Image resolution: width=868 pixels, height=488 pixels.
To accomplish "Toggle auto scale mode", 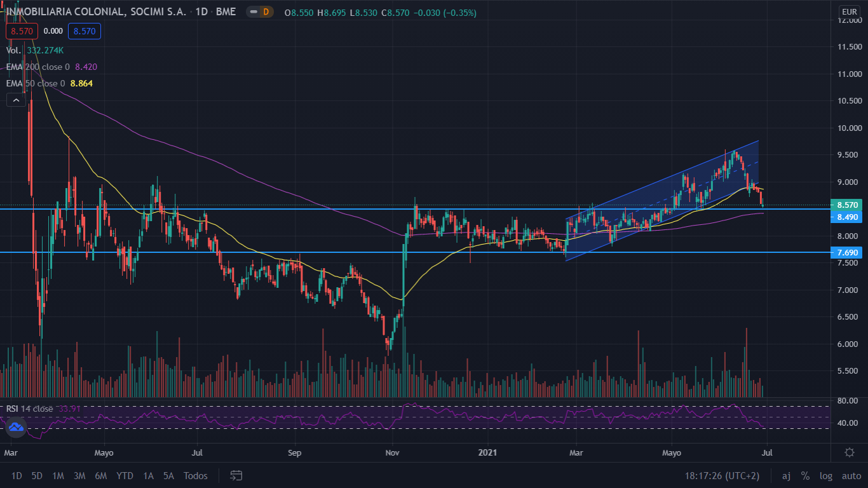I will 851,475.
